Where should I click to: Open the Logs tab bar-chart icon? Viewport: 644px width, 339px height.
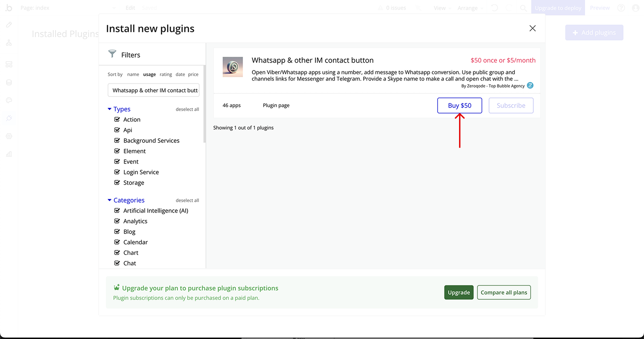[x=9, y=154]
